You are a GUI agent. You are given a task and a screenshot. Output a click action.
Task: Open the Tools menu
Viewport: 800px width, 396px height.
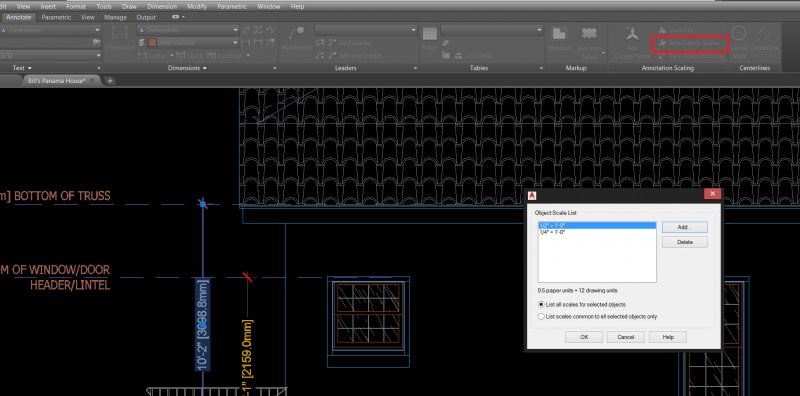point(104,7)
